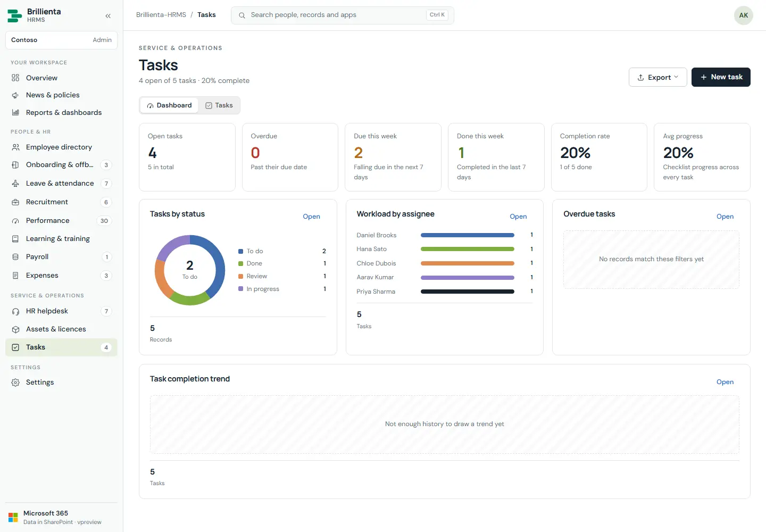Click the Learning & training book icon

[15, 239]
